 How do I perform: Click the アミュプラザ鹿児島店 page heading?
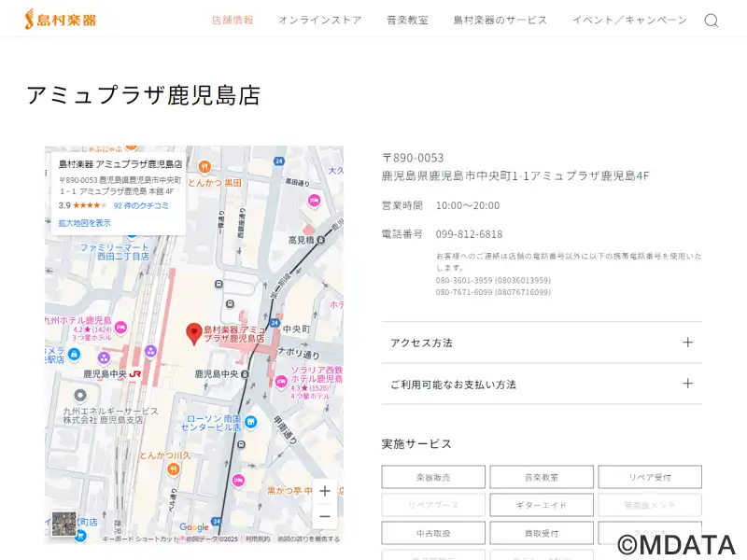pyautogui.click(x=144, y=95)
